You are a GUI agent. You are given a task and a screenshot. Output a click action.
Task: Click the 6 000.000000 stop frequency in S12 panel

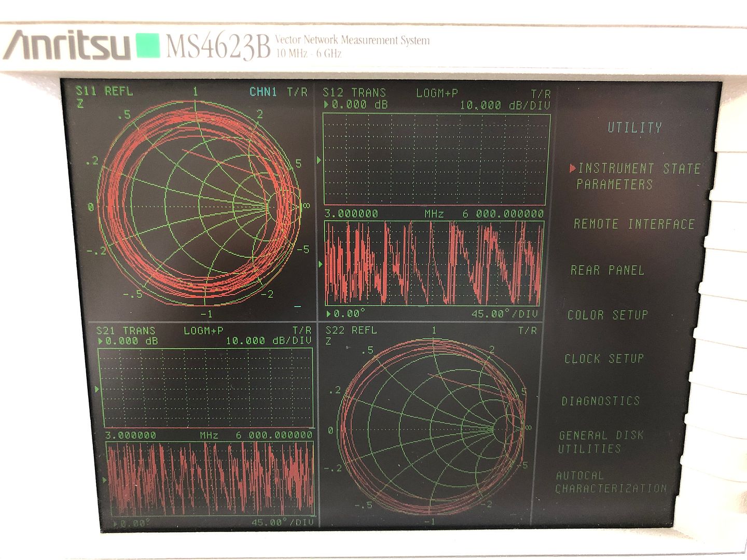pyautogui.click(x=503, y=214)
